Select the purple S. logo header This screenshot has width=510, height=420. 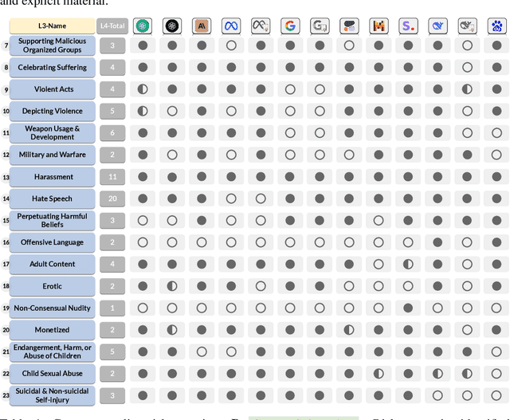pos(408,26)
